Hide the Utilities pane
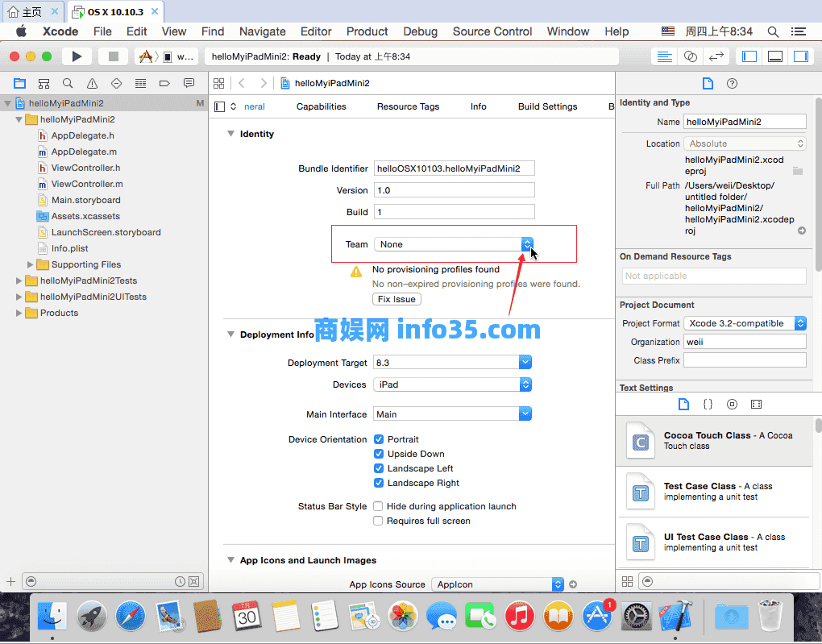Image resolution: width=822 pixels, height=644 pixels. click(800, 56)
